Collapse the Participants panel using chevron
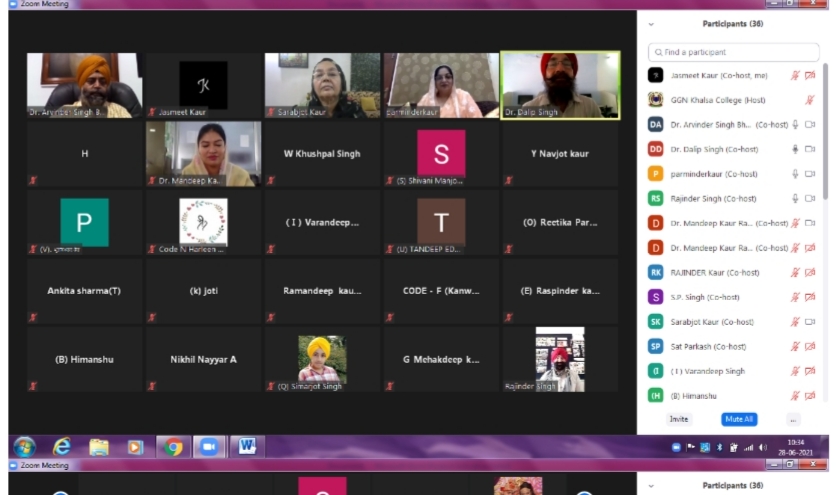This screenshot has height=495, width=836. click(x=652, y=24)
